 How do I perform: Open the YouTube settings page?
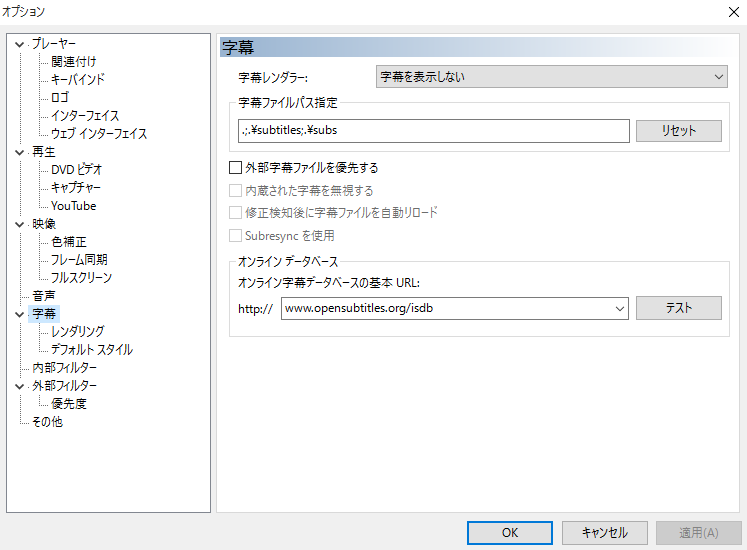click(73, 206)
